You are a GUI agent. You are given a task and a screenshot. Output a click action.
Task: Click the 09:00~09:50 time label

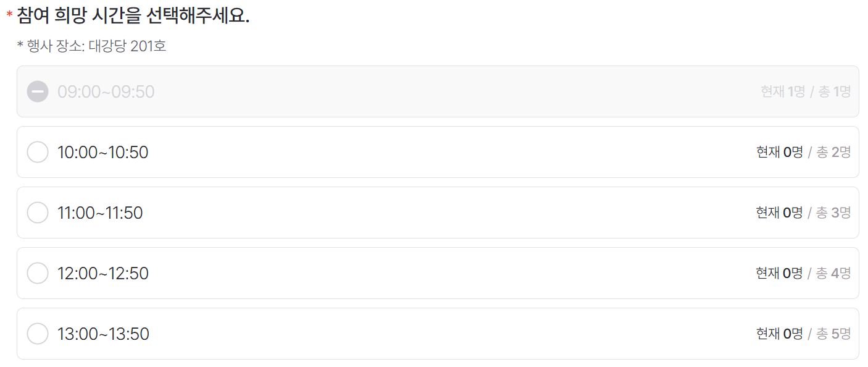pos(106,92)
